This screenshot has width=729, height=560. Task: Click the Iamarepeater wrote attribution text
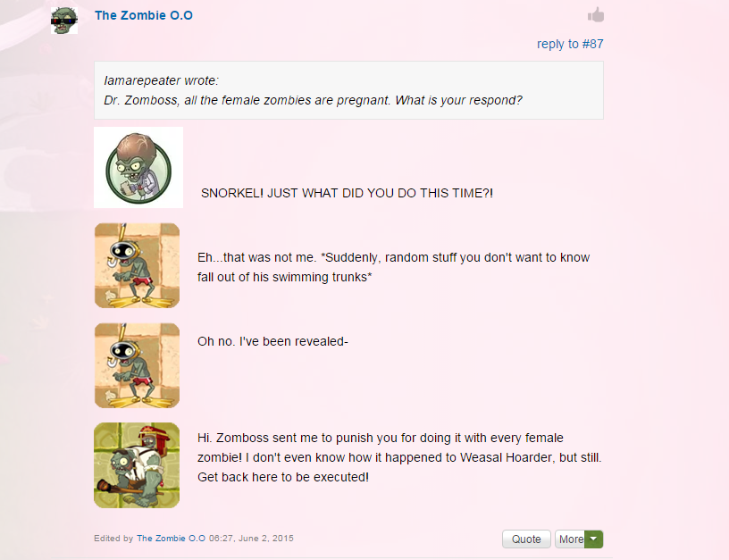tap(161, 80)
